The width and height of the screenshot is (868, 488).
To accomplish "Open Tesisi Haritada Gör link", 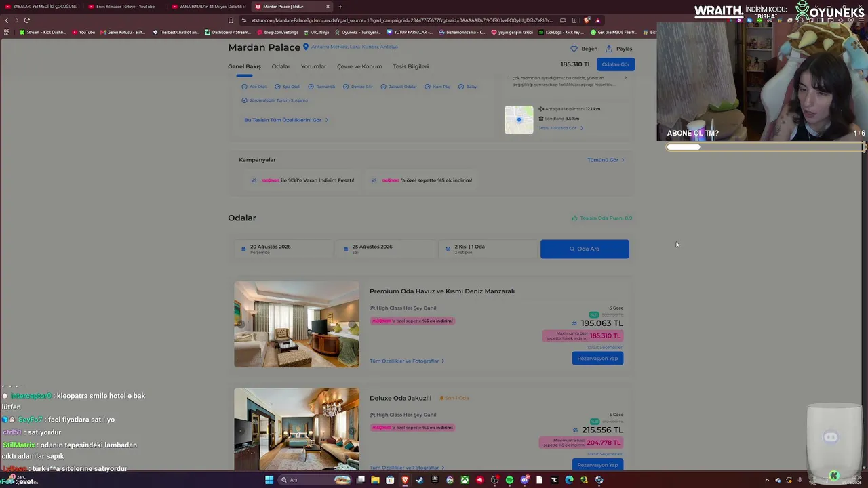I will (561, 128).
